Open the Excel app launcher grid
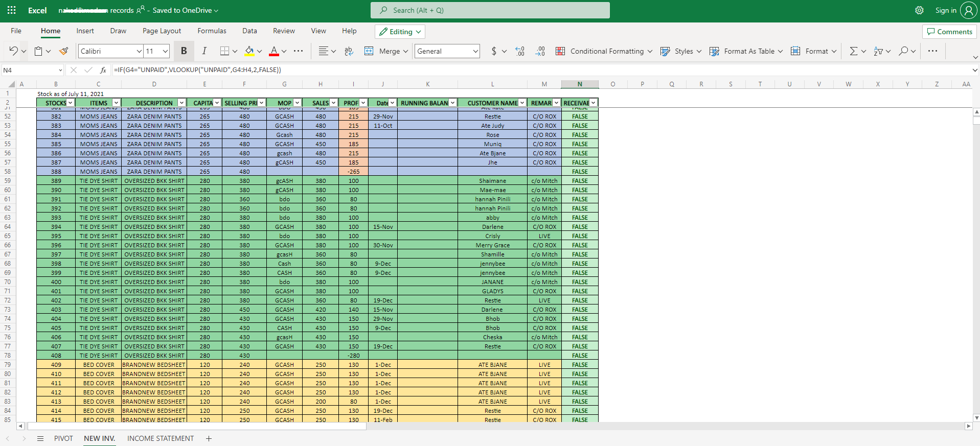This screenshot has width=980, height=446. point(11,10)
